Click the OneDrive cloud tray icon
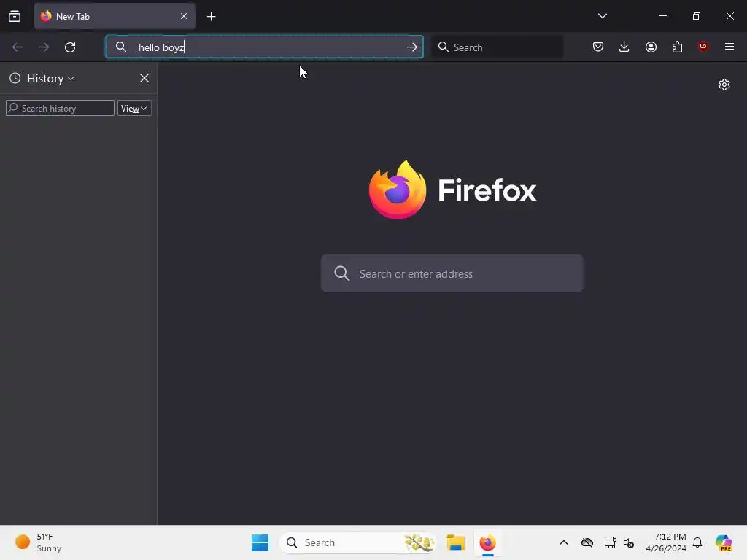The image size is (747, 560). (x=587, y=542)
